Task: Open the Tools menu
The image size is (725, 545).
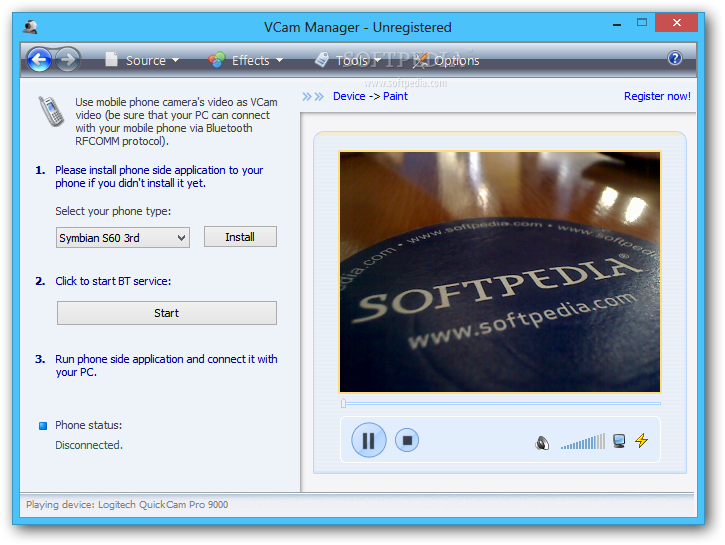Action: coord(348,60)
